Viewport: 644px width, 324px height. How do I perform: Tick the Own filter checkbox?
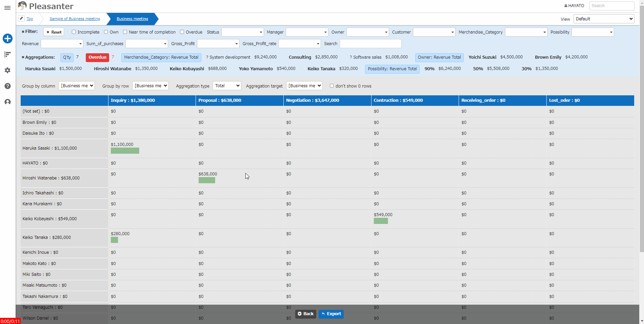[x=106, y=32]
